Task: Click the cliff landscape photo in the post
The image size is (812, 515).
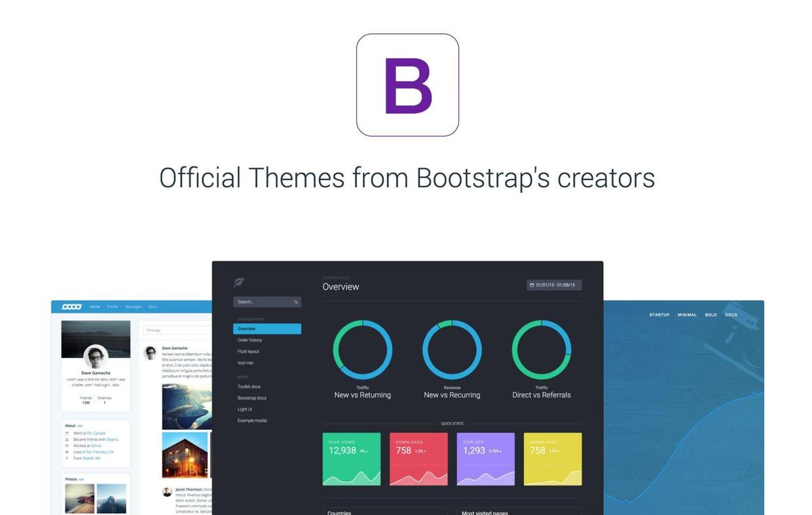Action: (x=187, y=406)
